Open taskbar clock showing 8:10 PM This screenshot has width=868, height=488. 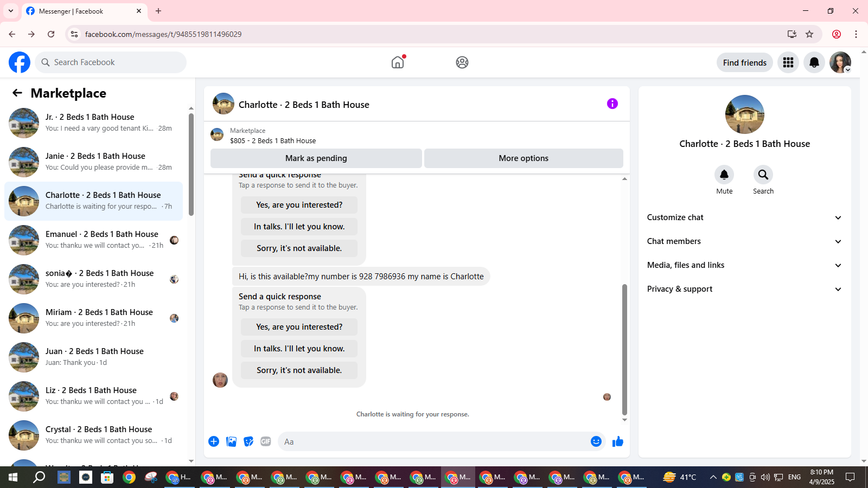click(x=822, y=477)
